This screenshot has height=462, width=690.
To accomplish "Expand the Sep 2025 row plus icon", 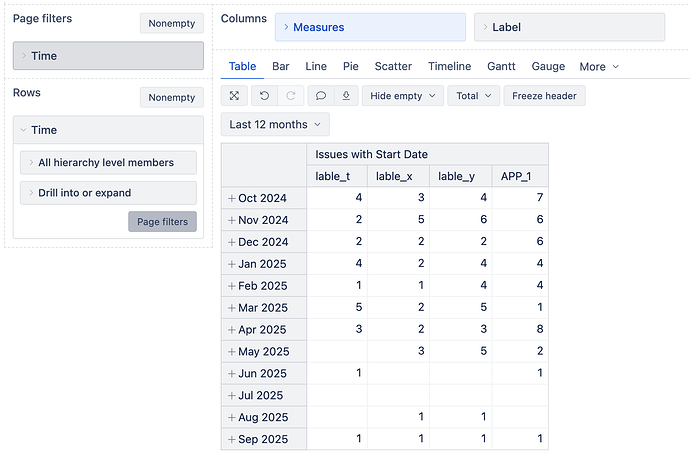I will (231, 440).
